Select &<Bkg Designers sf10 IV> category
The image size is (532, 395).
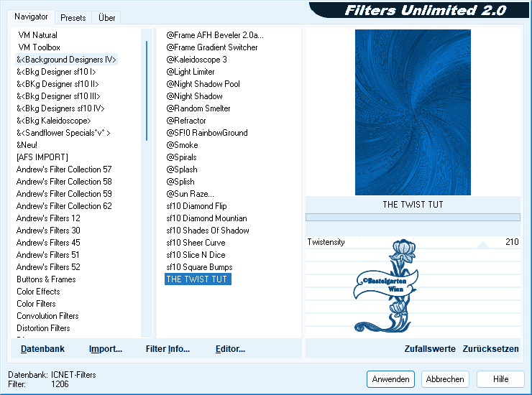pos(60,108)
